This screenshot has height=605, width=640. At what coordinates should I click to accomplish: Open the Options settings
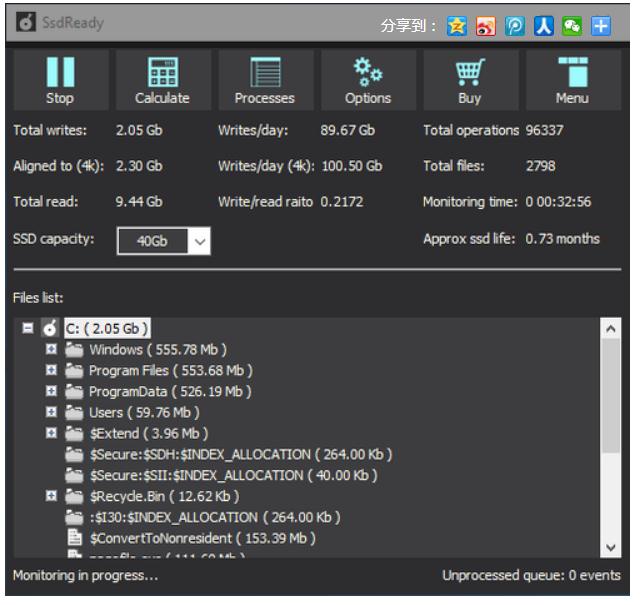(368, 80)
